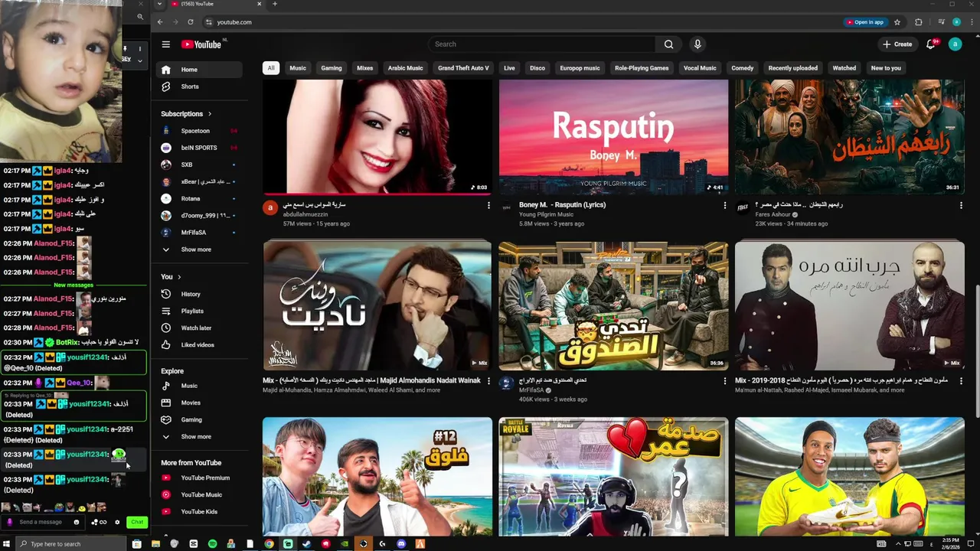
Task: Open the beIN SPORTS subscription
Action: pyautogui.click(x=199, y=148)
